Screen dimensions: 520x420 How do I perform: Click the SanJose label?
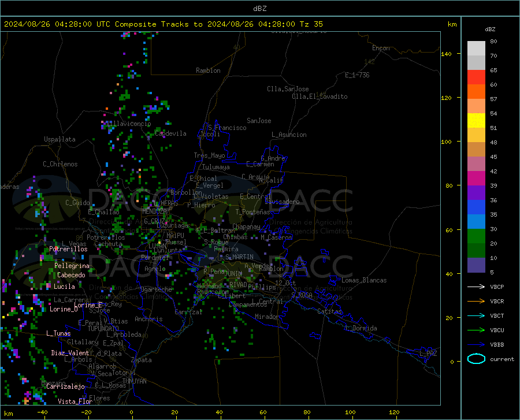(x=259, y=121)
